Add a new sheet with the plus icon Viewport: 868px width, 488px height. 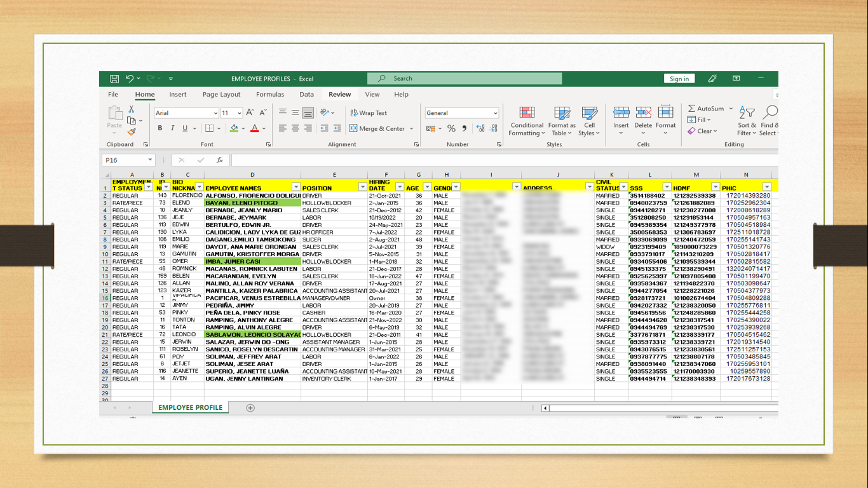pyautogui.click(x=250, y=408)
